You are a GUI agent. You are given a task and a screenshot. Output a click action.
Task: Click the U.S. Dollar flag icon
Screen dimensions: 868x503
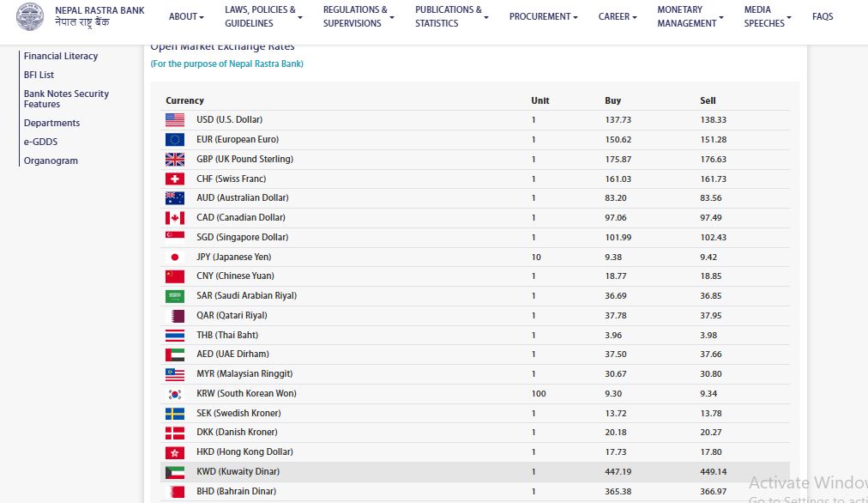pyautogui.click(x=175, y=120)
